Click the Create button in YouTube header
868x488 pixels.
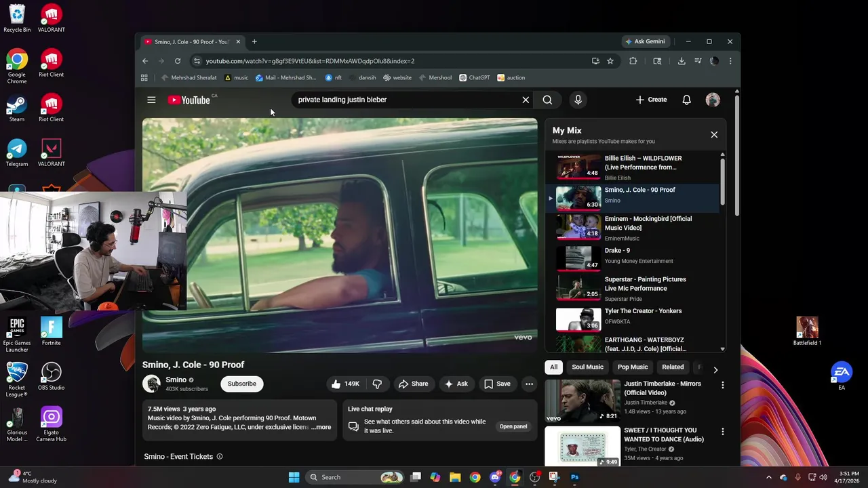(651, 100)
